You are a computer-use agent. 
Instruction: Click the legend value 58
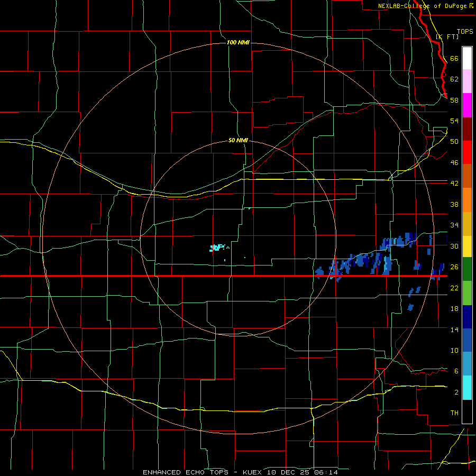click(x=454, y=100)
